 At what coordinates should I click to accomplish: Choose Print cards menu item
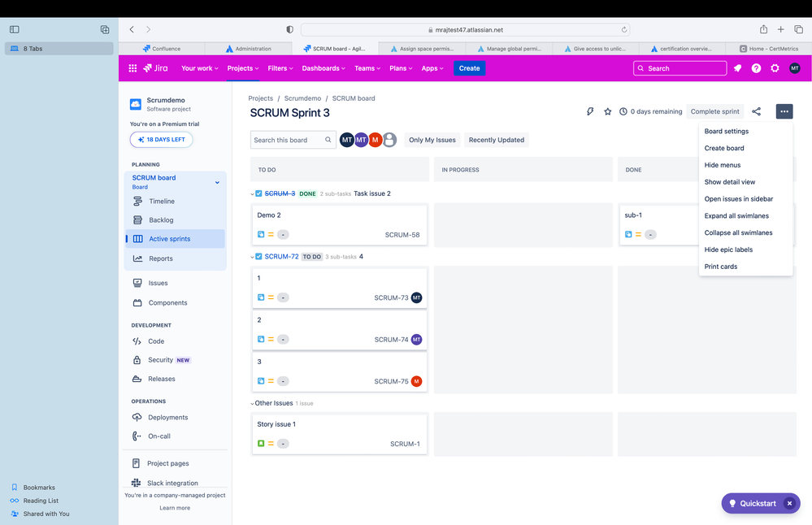(745, 267)
